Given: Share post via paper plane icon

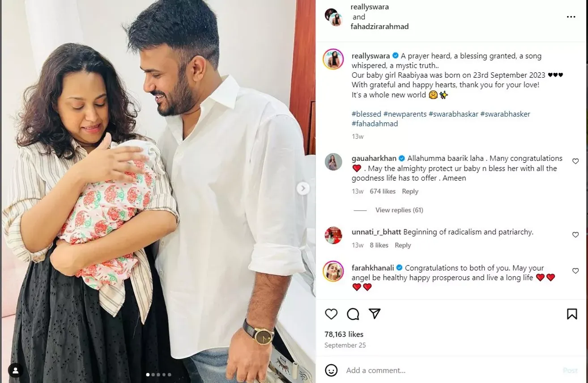Looking at the screenshot, I should 375,314.
